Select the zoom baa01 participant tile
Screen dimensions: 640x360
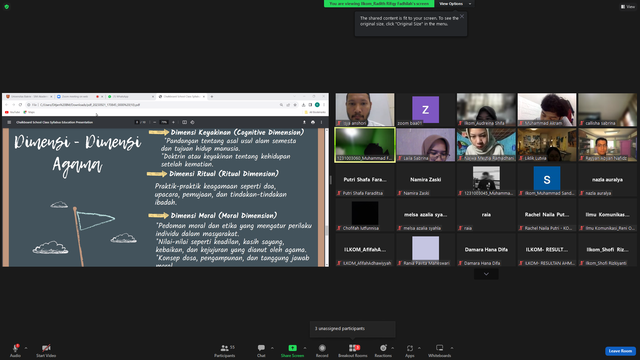[x=425, y=109]
